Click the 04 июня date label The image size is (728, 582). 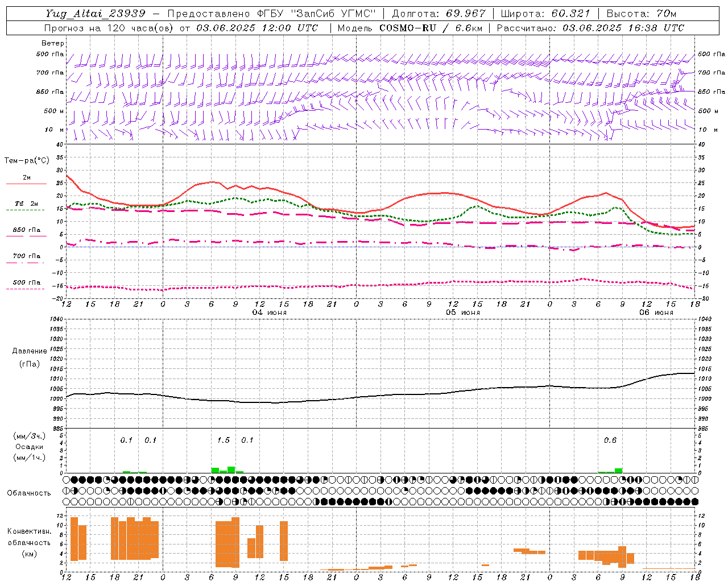(x=270, y=313)
